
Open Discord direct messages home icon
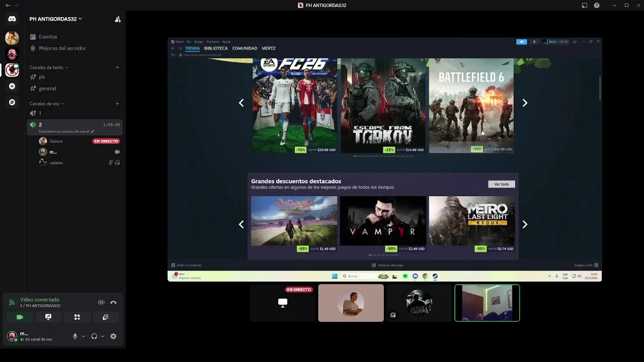click(12, 19)
